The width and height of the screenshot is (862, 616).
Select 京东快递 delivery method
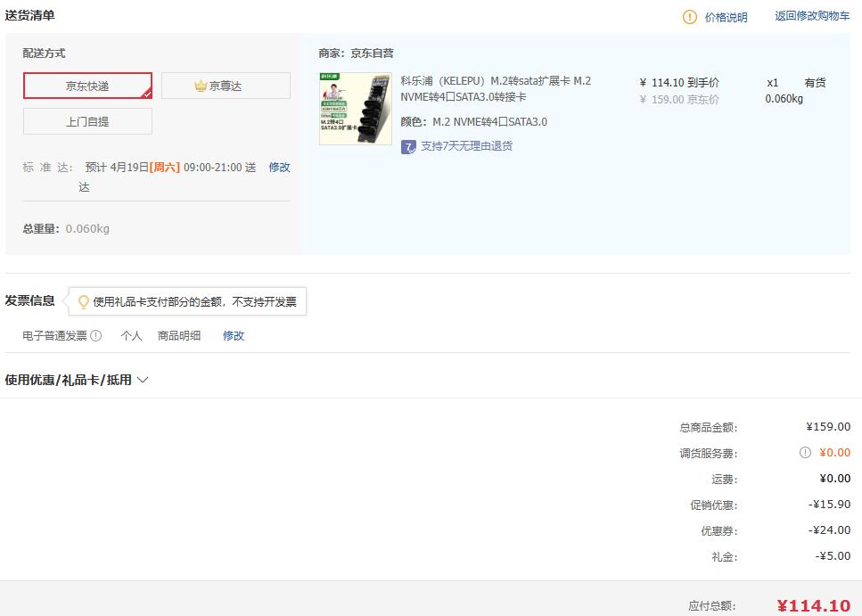(87, 86)
